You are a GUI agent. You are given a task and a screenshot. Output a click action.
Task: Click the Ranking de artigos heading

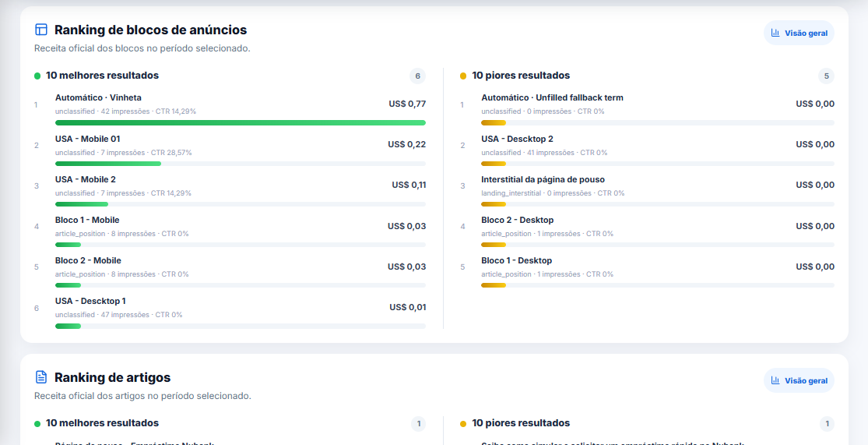click(112, 377)
